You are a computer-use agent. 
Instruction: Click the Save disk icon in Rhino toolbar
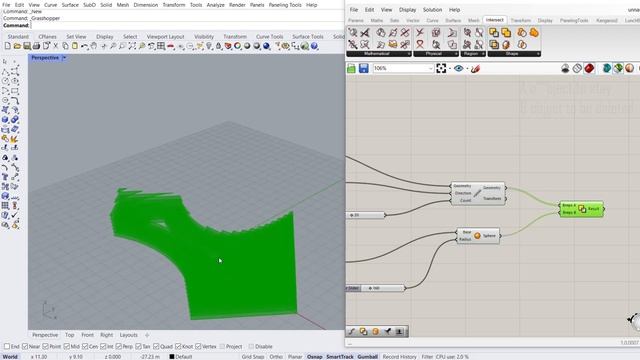pyautogui.click(x=27, y=46)
